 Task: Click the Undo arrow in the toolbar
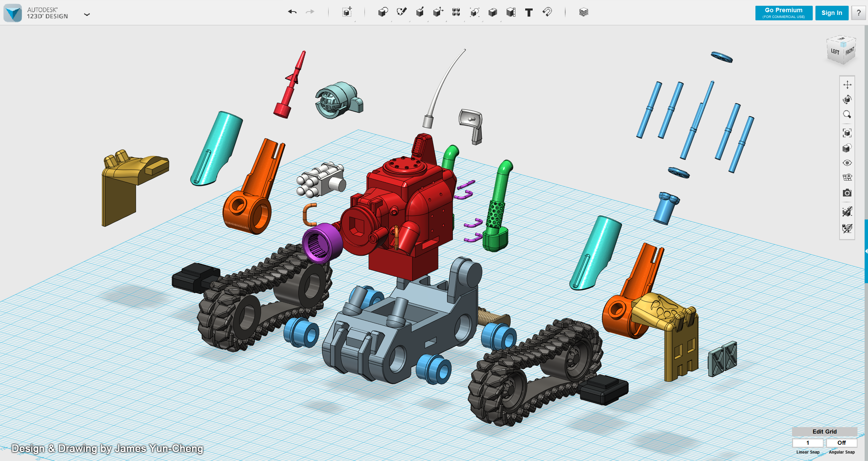coord(292,12)
